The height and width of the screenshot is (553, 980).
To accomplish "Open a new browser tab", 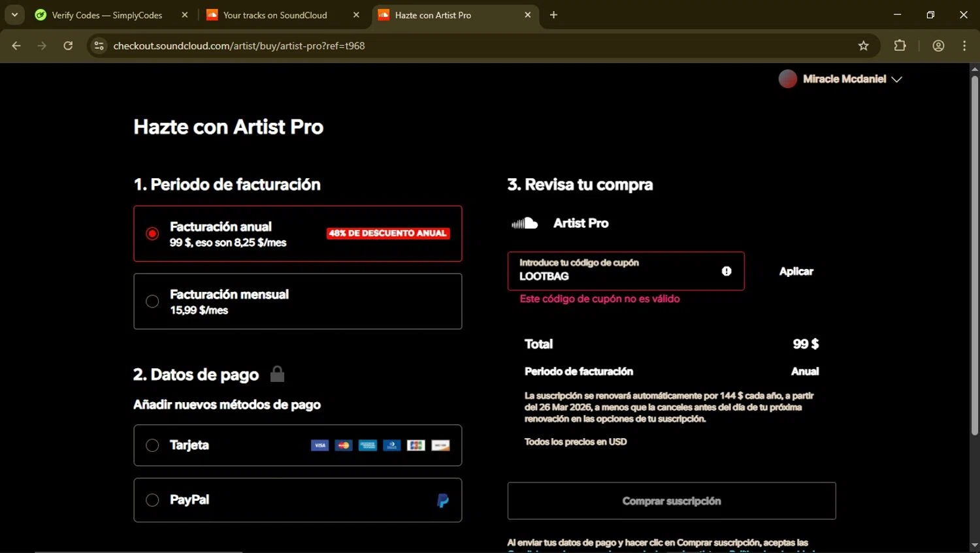I will coord(553,14).
